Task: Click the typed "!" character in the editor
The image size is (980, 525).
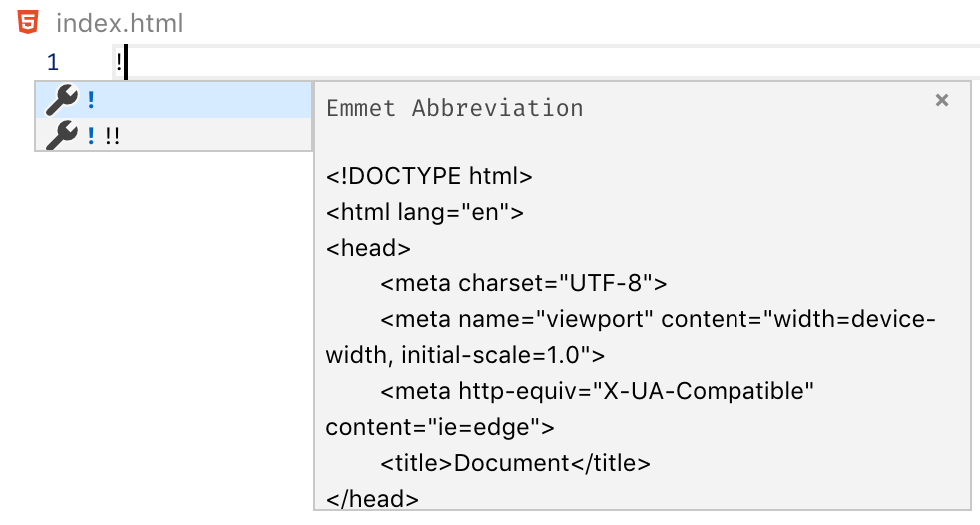Action: click(x=119, y=62)
